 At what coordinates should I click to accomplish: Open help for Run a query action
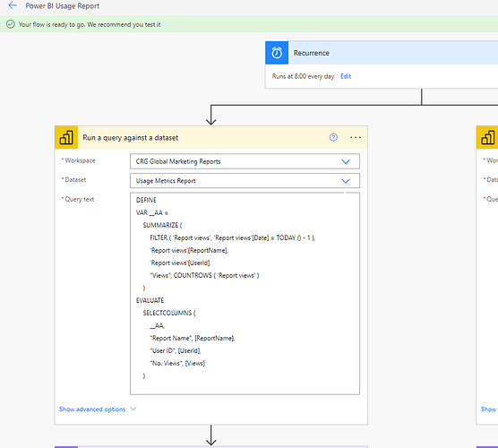click(x=333, y=137)
